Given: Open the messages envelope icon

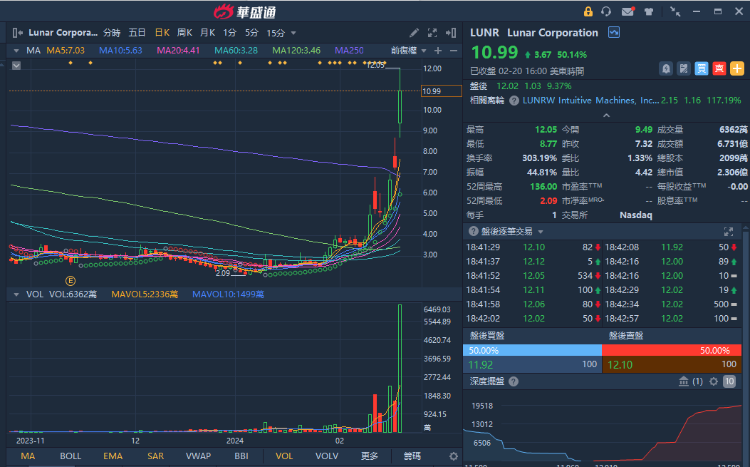Looking at the screenshot, I should pyautogui.click(x=628, y=11).
